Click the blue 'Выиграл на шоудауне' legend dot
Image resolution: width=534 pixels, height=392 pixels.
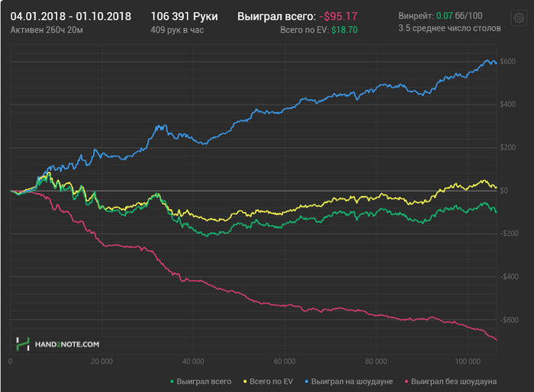point(307,381)
